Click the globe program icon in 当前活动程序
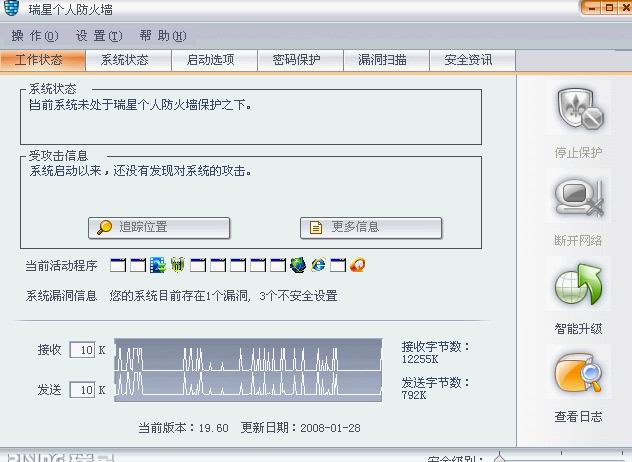Screen dimensions: 632x462 click(x=298, y=265)
